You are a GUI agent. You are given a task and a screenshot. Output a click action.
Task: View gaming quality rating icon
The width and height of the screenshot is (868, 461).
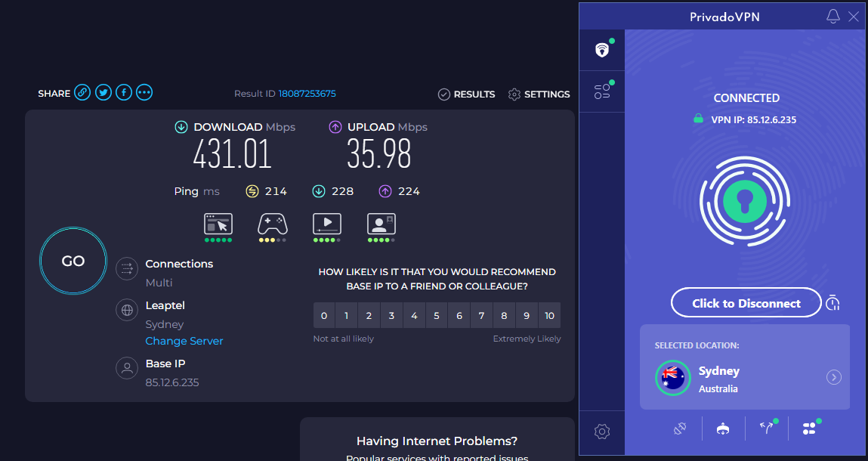(273, 224)
